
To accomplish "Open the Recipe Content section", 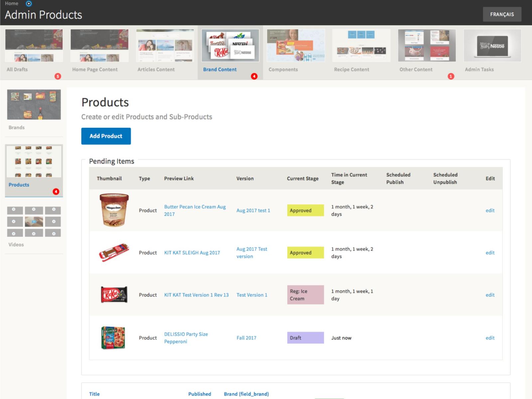I will tap(351, 69).
